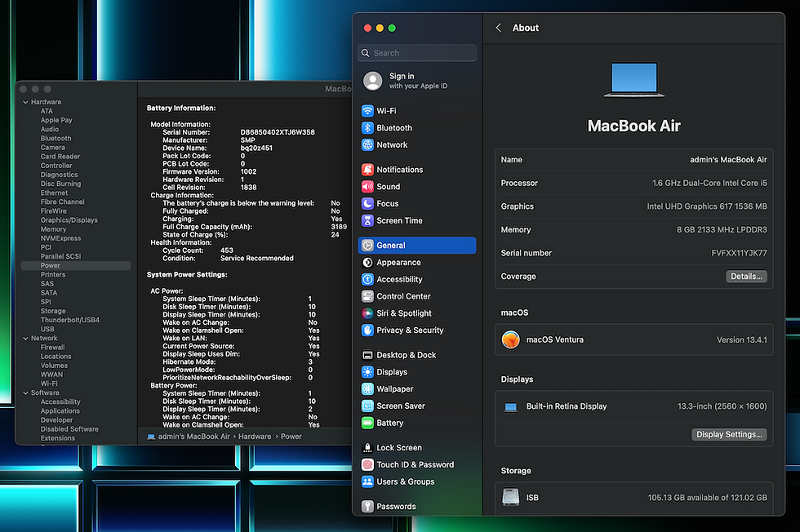The width and height of the screenshot is (800, 532).
Task: Click the ISB storage drive icon
Action: click(510, 497)
